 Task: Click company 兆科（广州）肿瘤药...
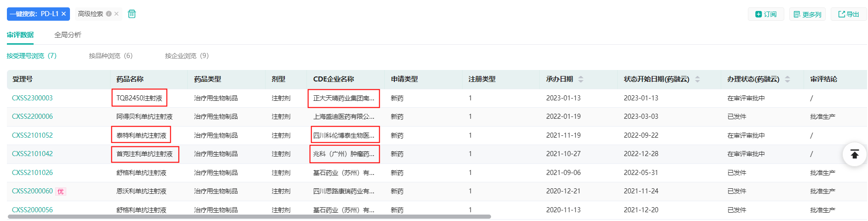343,154
